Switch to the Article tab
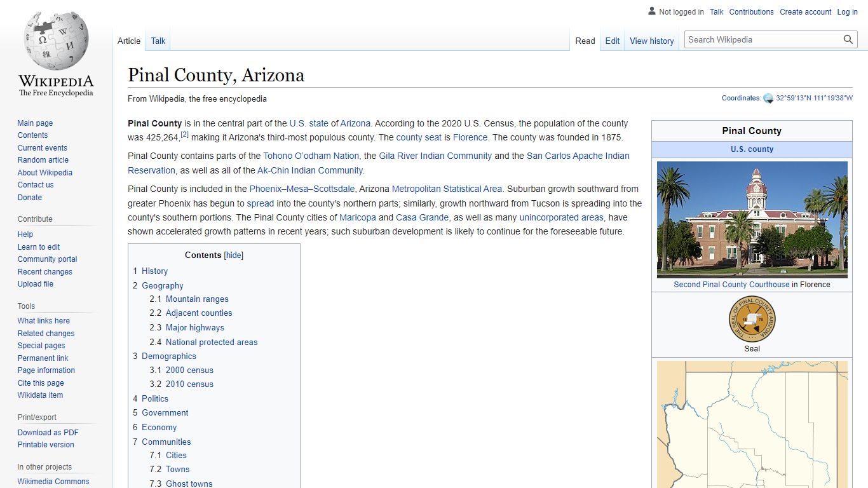This screenshot has height=488, width=868. [129, 41]
